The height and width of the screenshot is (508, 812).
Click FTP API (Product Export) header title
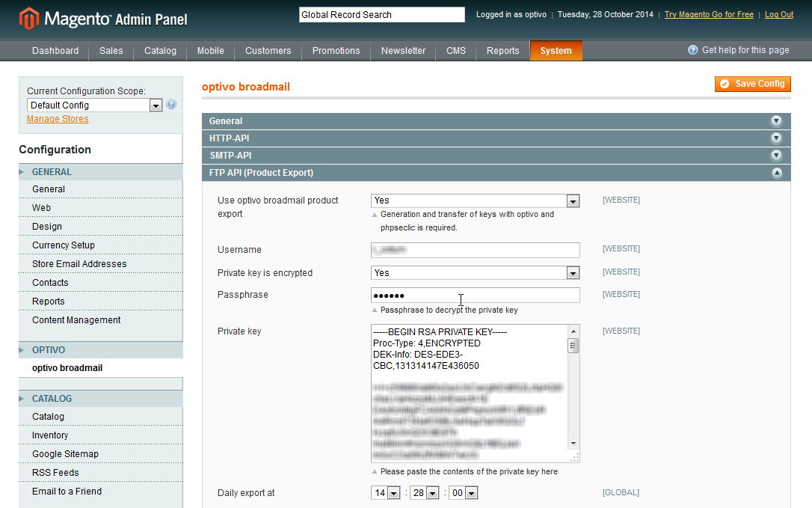pos(261,173)
